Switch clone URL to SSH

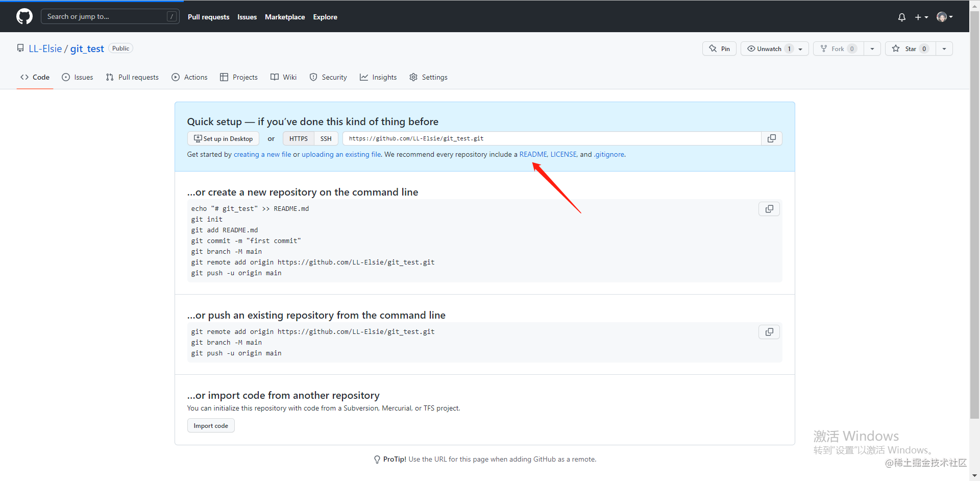[326, 138]
